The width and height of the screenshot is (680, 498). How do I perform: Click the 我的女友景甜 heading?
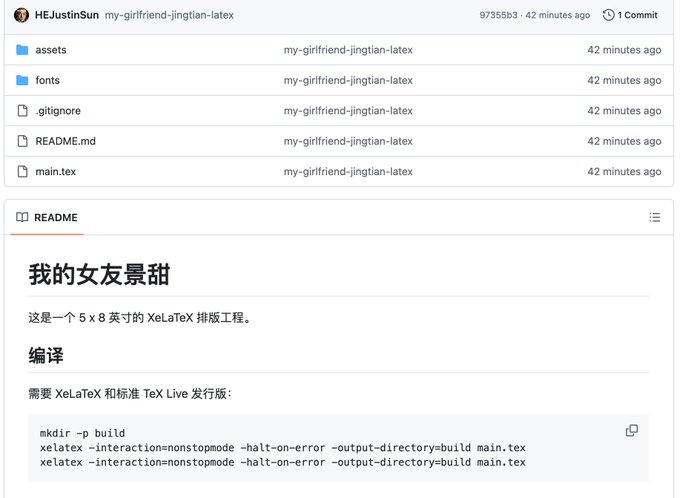point(99,275)
